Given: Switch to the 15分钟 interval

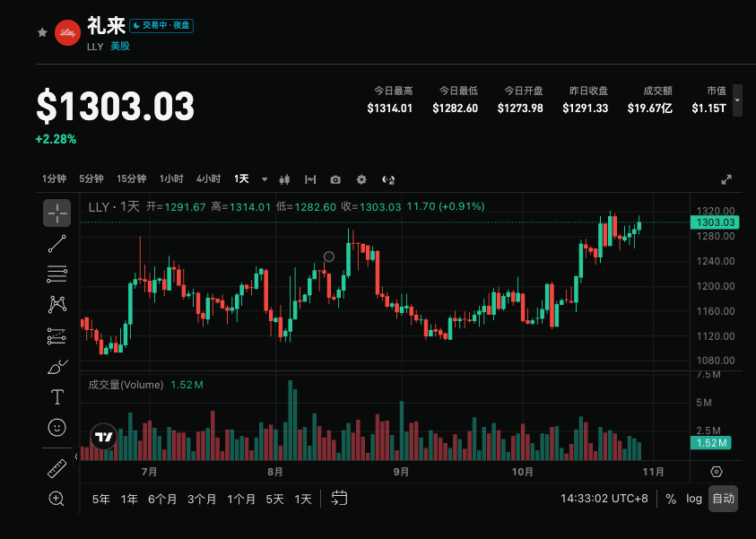Looking at the screenshot, I should click(x=131, y=178).
